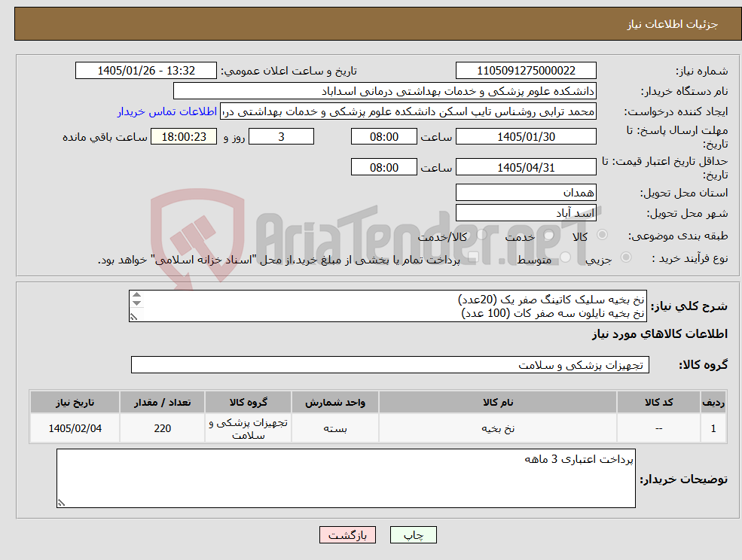742x560 pixels.
Task: Click the remaining days field showing 3
Action: 281,137
